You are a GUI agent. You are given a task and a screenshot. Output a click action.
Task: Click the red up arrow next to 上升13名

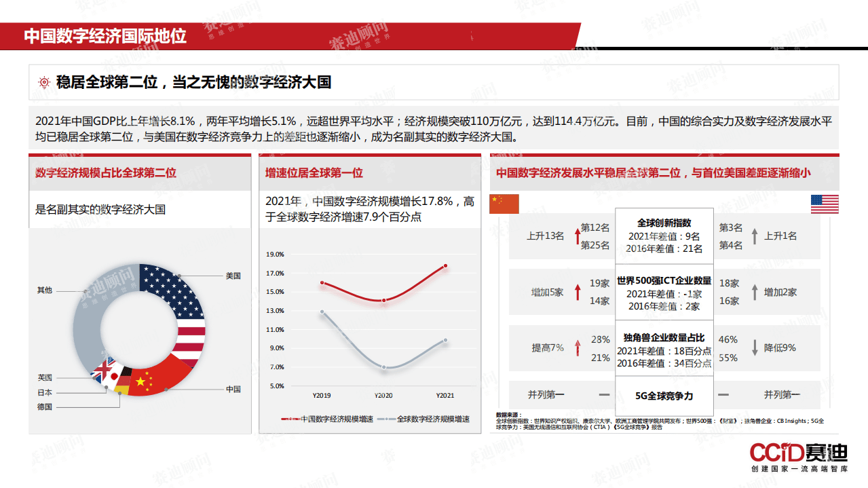(578, 235)
